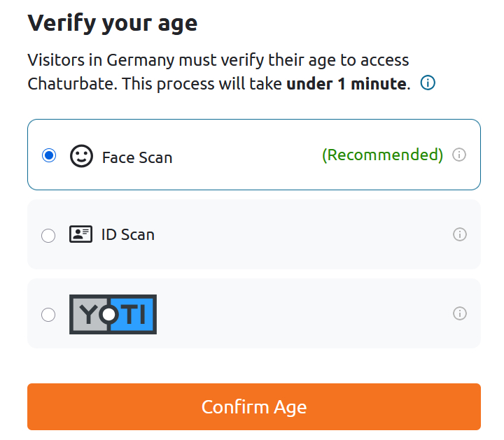The width and height of the screenshot is (504, 440).
Task: Click the "ID Scan" label text
Action: point(128,234)
